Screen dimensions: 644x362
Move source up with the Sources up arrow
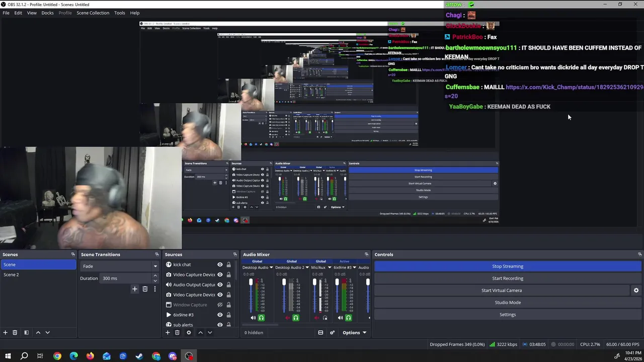[x=200, y=332]
